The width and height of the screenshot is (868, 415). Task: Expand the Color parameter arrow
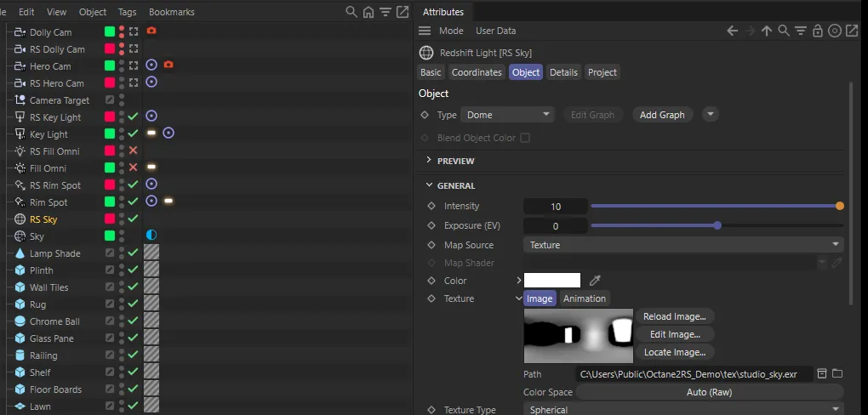point(519,281)
